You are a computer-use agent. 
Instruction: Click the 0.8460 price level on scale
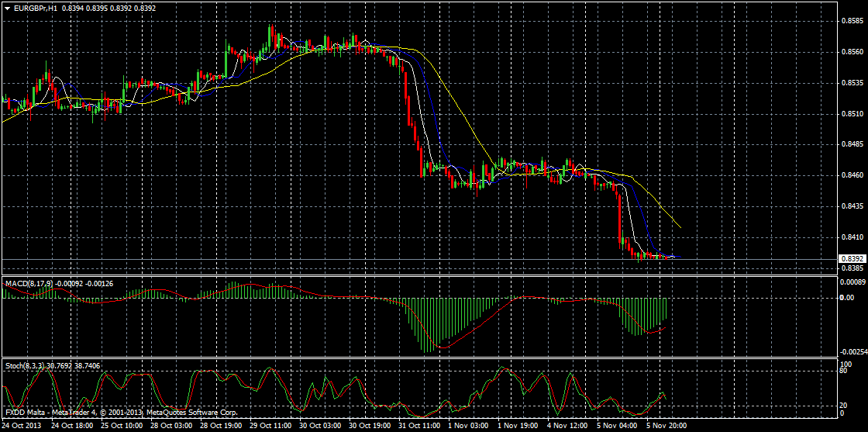point(852,175)
